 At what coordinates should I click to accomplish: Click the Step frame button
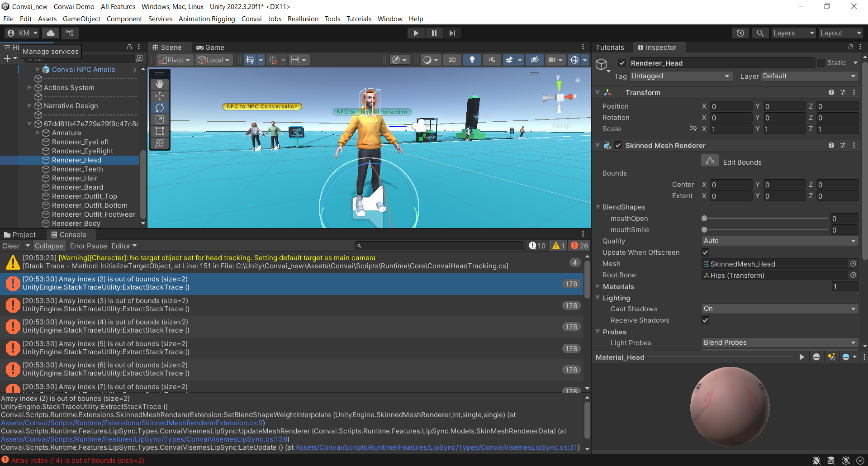[452, 33]
